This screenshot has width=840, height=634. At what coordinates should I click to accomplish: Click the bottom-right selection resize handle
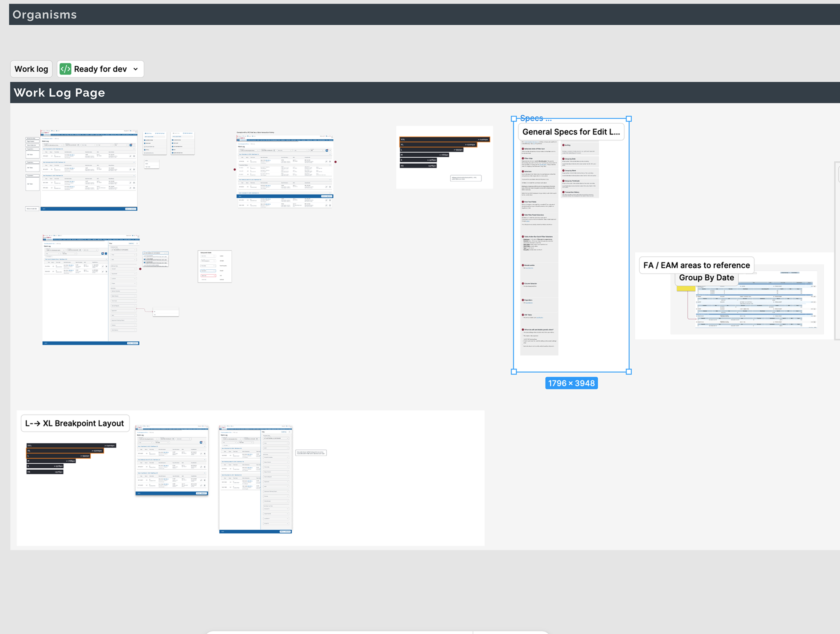(629, 371)
